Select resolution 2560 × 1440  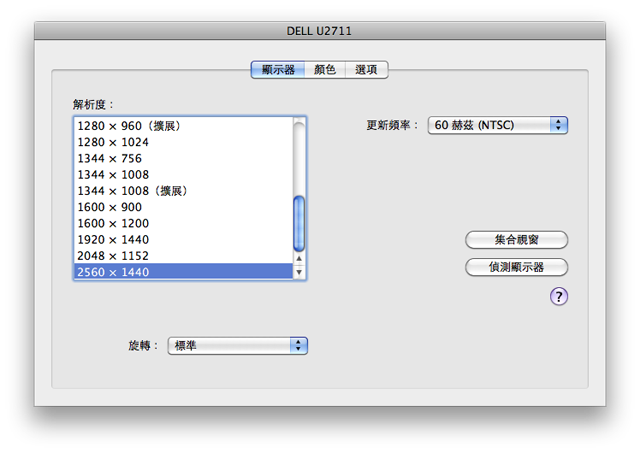[x=183, y=272]
